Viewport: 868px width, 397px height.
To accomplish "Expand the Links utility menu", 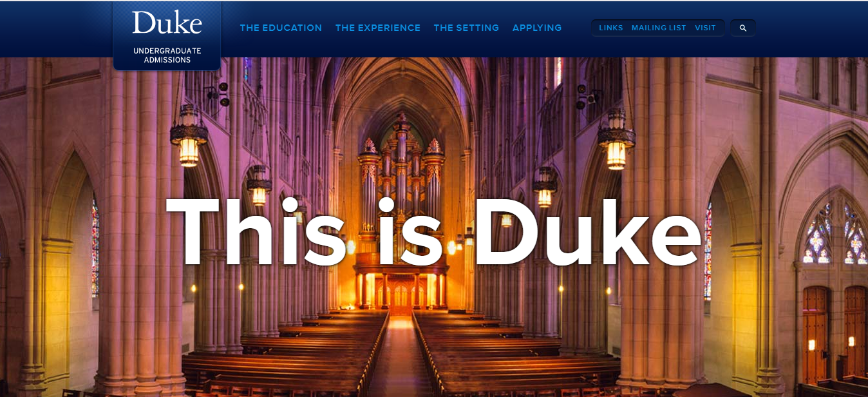I will (x=611, y=28).
